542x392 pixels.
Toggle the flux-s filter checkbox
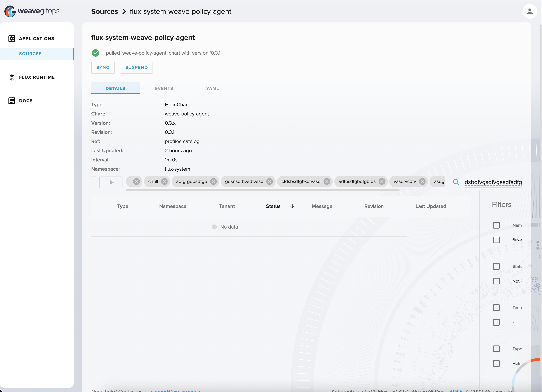(496, 240)
